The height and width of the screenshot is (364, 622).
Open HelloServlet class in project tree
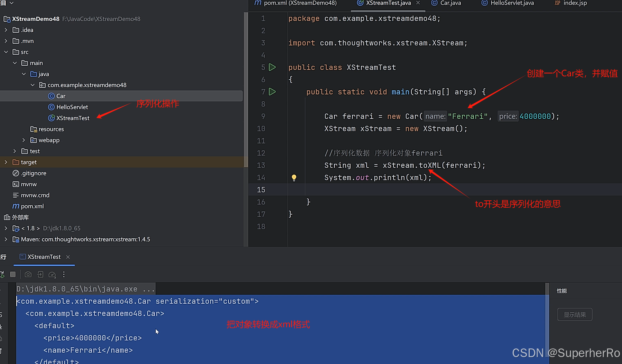point(72,107)
